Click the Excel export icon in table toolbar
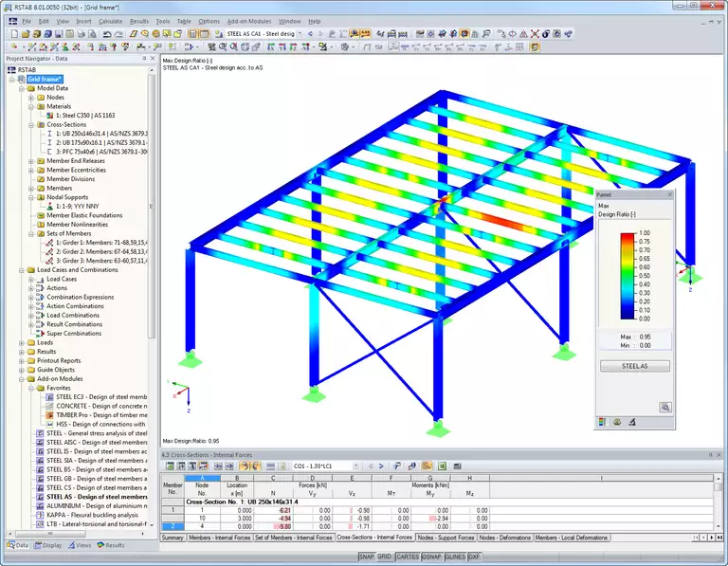 tap(442, 466)
